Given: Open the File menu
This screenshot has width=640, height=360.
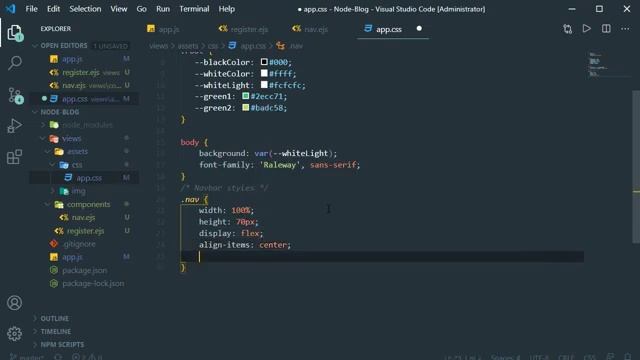Looking at the screenshot, I should click(31, 9).
